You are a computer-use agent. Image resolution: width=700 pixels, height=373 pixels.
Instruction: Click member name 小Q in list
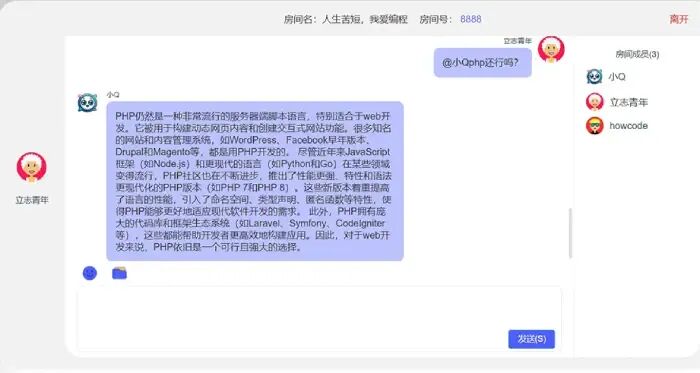(617, 77)
